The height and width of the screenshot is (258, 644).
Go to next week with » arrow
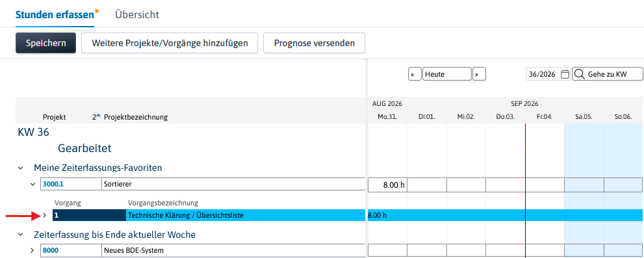pyautogui.click(x=479, y=74)
